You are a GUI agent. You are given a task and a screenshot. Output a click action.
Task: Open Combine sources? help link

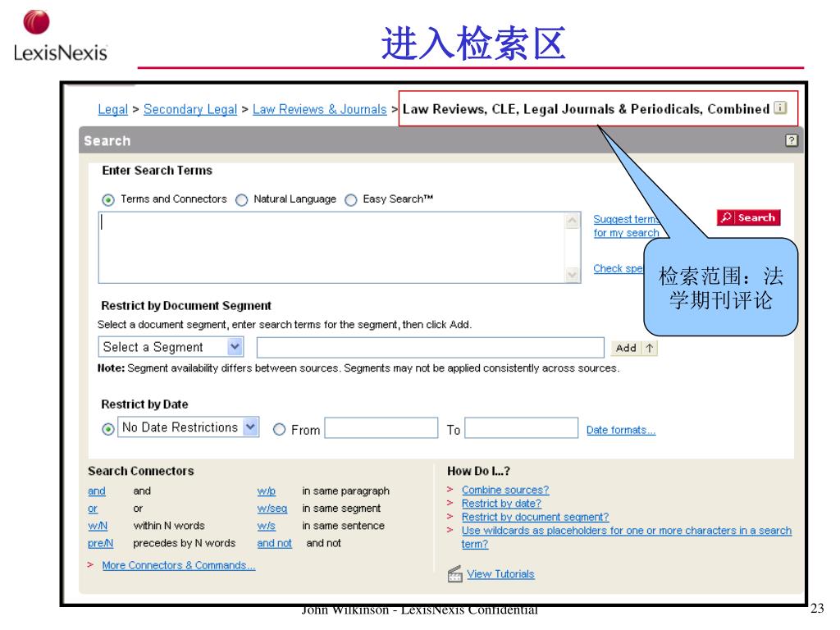505,490
